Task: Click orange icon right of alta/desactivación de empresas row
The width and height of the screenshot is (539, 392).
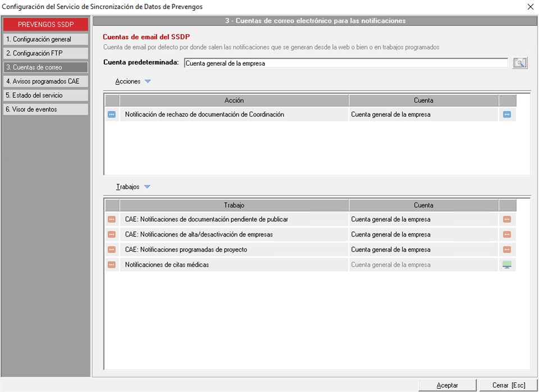Action: [x=507, y=235]
